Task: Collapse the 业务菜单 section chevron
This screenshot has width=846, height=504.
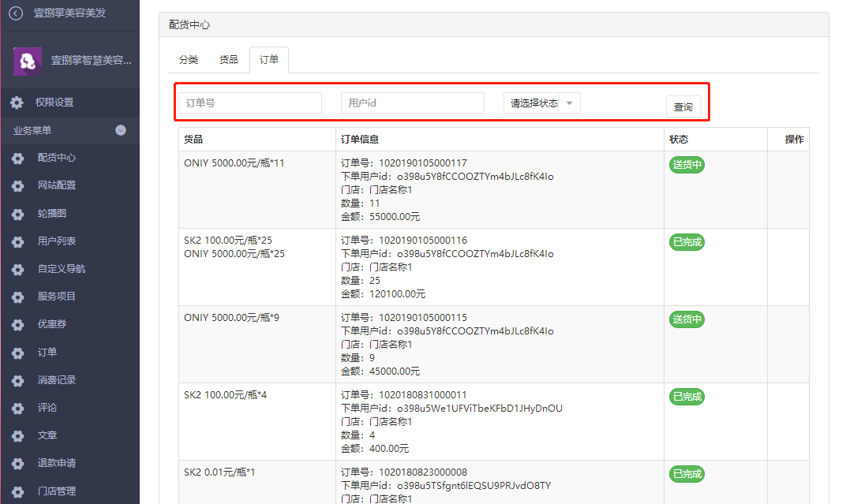Action: [x=121, y=130]
